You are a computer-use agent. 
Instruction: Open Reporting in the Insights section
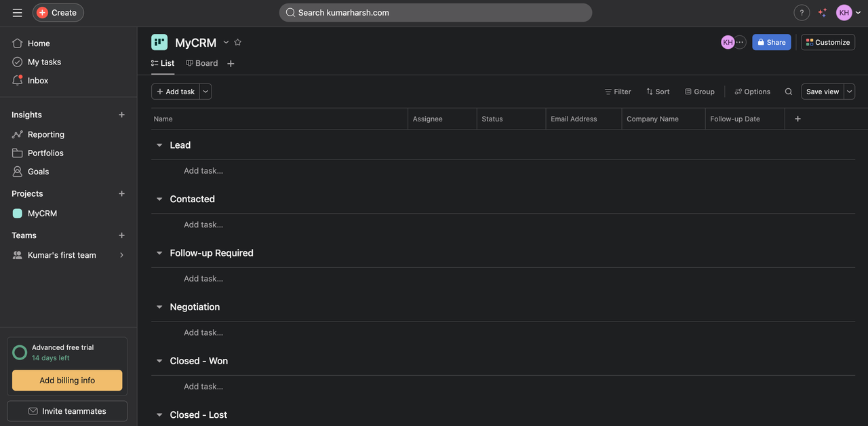(x=46, y=134)
